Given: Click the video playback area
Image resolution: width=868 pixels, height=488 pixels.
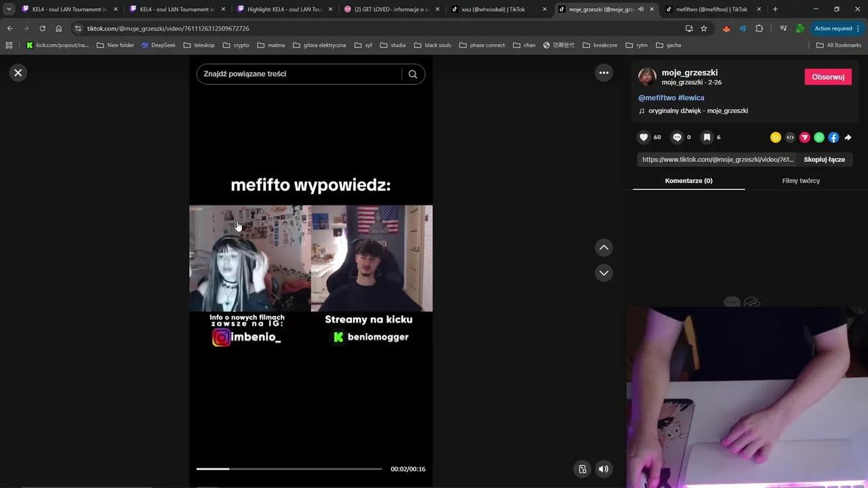Looking at the screenshot, I should click(x=311, y=271).
